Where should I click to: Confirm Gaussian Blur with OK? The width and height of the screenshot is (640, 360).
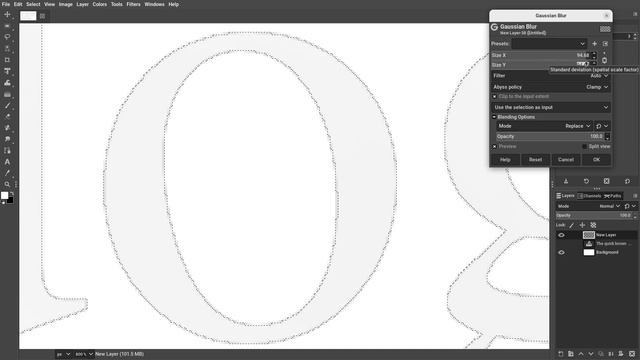coord(596,160)
